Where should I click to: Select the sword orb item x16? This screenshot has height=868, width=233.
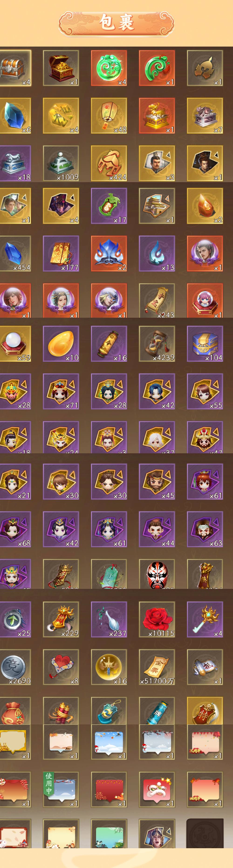coord(109,667)
